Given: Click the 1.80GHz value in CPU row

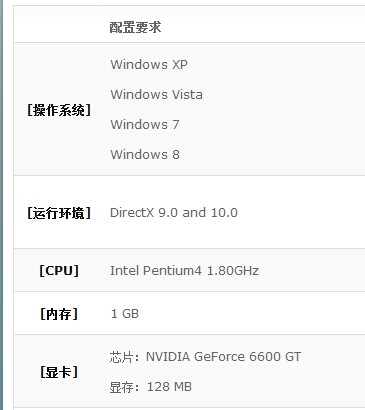Looking at the screenshot, I should pos(233,270).
